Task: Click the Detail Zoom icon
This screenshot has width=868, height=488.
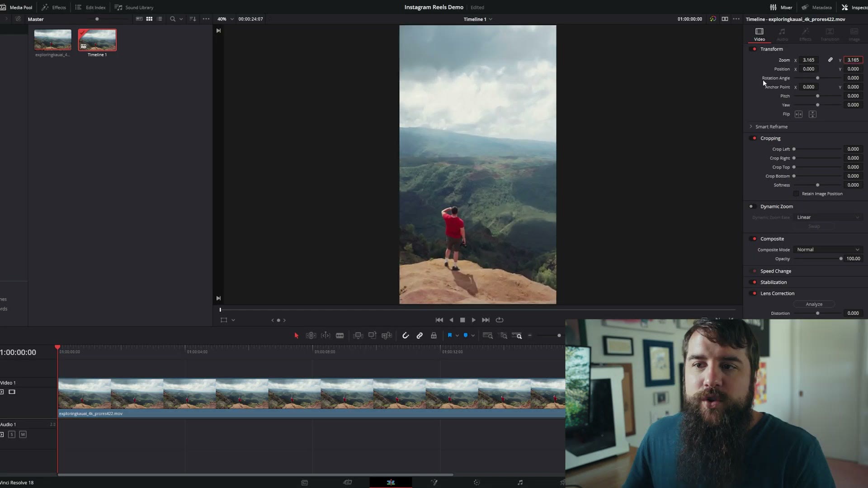Action: tap(504, 335)
